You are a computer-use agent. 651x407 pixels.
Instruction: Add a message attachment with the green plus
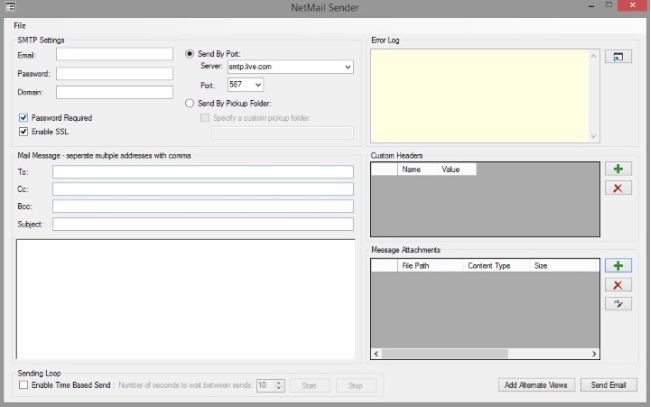click(x=618, y=266)
